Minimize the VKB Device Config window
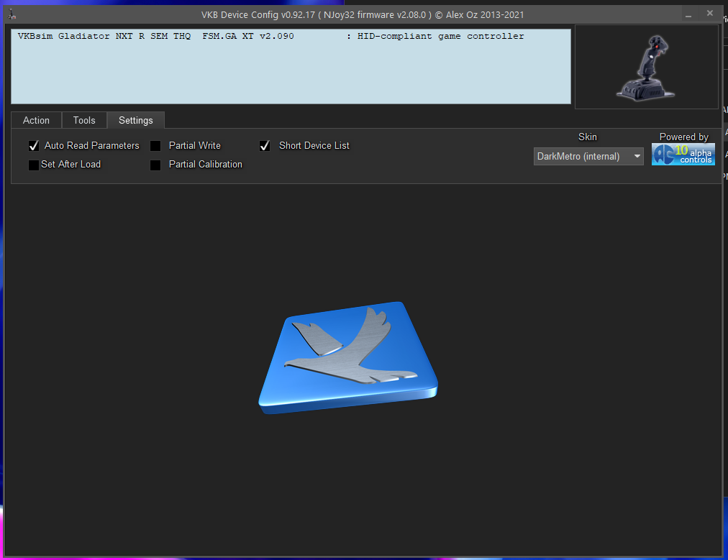This screenshot has width=728, height=560. pos(688,14)
